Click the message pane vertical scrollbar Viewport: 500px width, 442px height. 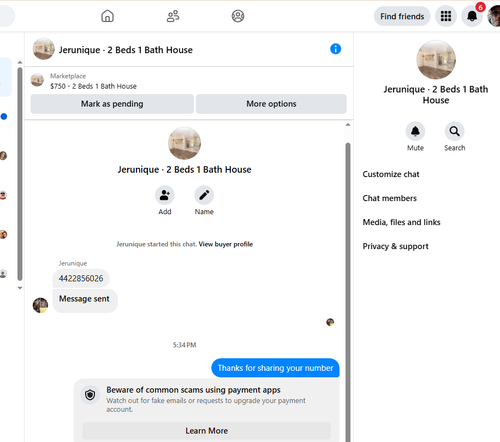[x=348, y=292]
